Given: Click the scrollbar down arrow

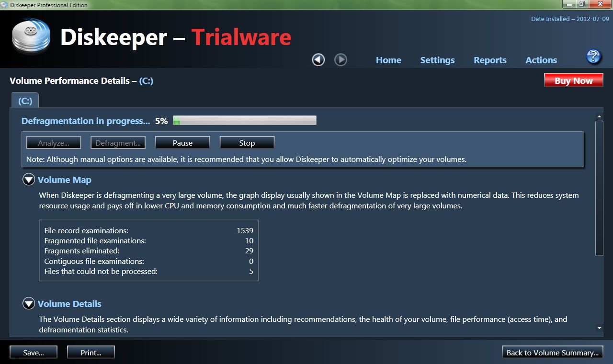Looking at the screenshot, I should coord(599,328).
